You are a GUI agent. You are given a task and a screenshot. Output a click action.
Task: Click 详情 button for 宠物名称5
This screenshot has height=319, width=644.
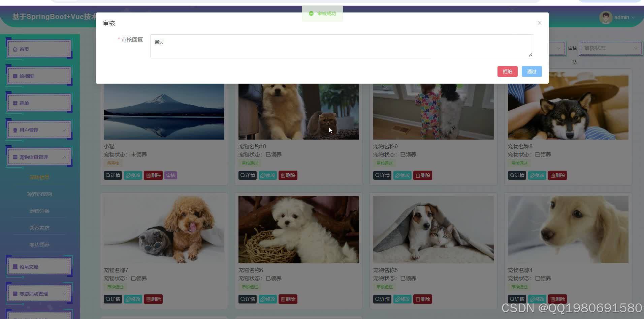point(382,299)
